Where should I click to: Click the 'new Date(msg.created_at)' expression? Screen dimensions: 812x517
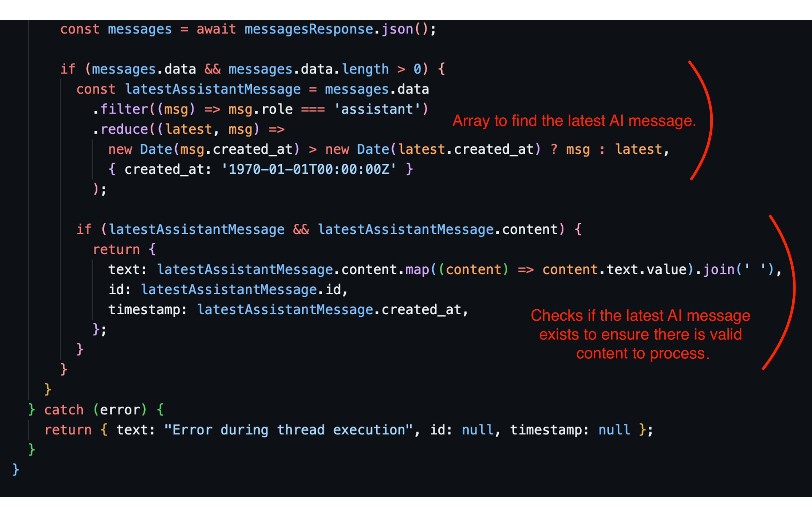204,149
